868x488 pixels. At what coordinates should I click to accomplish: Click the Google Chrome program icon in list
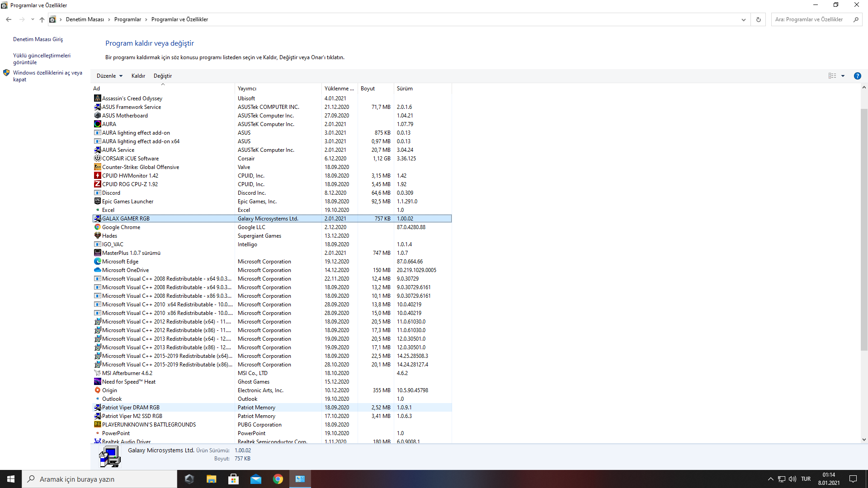(97, 227)
